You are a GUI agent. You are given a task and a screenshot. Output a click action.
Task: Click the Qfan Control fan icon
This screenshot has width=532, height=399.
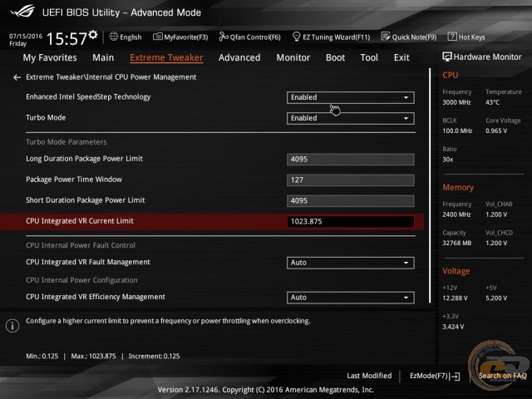(x=224, y=37)
